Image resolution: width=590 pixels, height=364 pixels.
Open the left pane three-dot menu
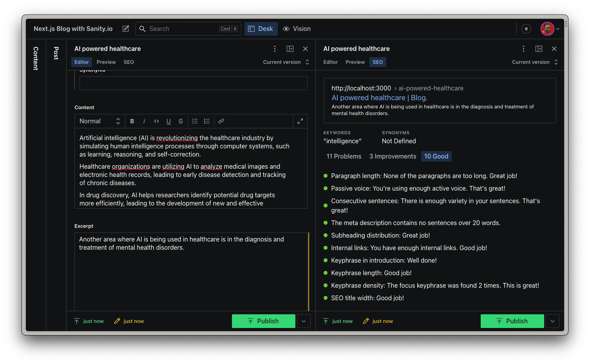pyautogui.click(x=275, y=49)
